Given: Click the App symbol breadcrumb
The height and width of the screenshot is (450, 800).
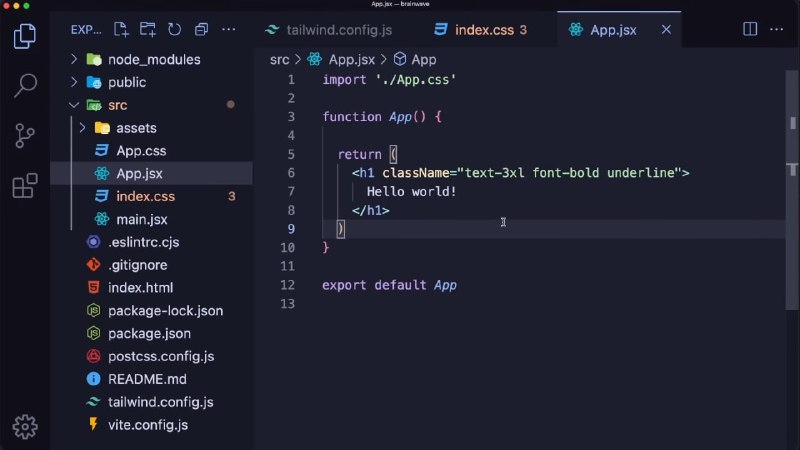Looking at the screenshot, I should 415,60.
